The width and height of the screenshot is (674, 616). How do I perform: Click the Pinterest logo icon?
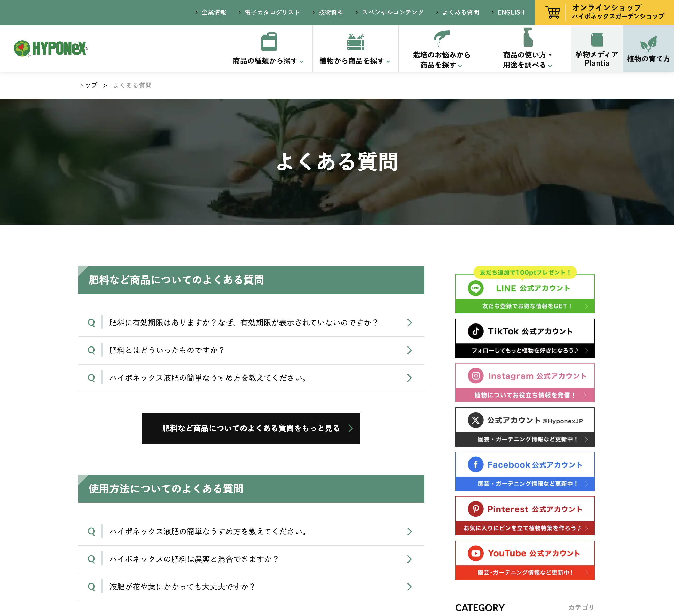click(x=475, y=509)
